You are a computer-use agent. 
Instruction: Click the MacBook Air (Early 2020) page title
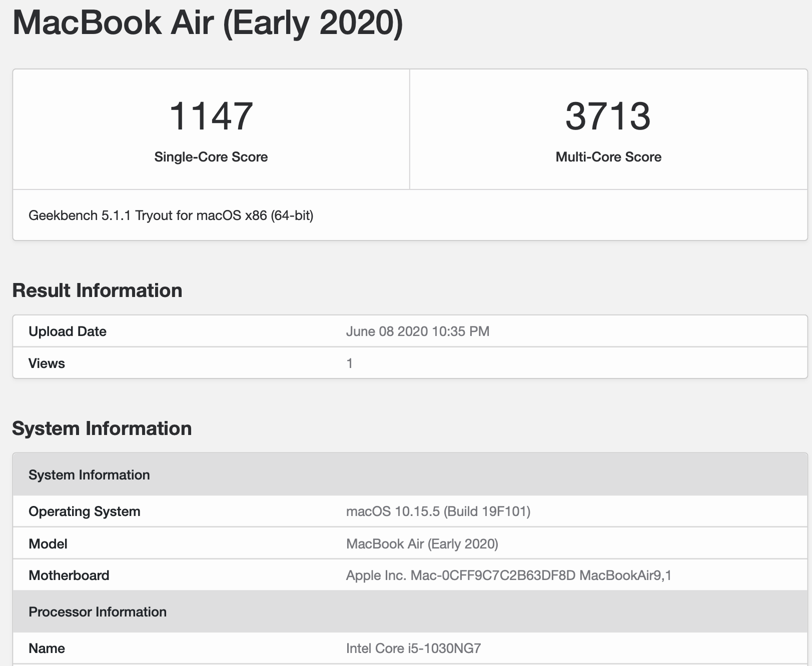pyautogui.click(x=207, y=22)
